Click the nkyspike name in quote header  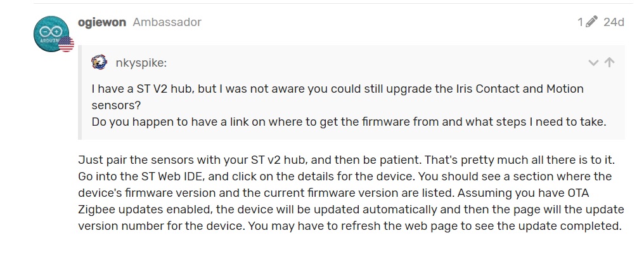click(141, 63)
